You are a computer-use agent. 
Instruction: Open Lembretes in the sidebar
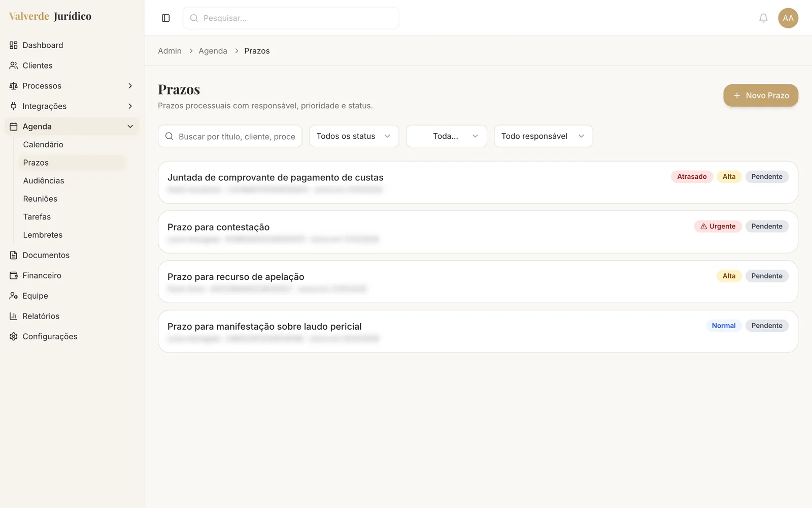(x=72, y=235)
